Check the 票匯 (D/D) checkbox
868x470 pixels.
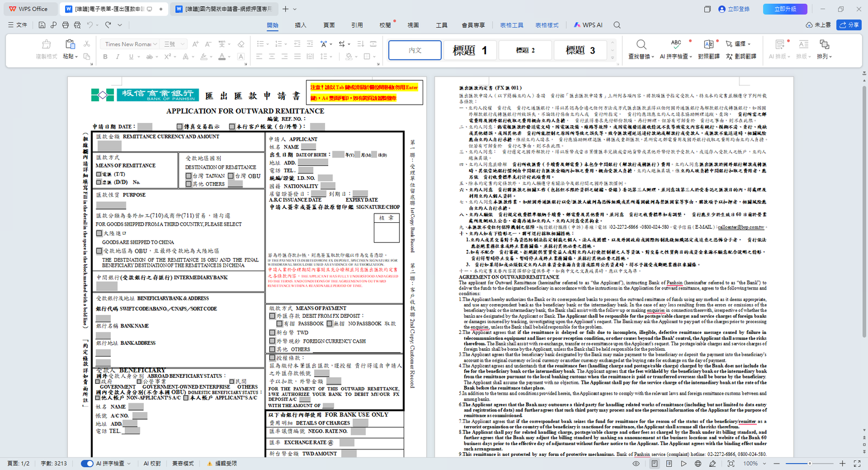(x=99, y=182)
